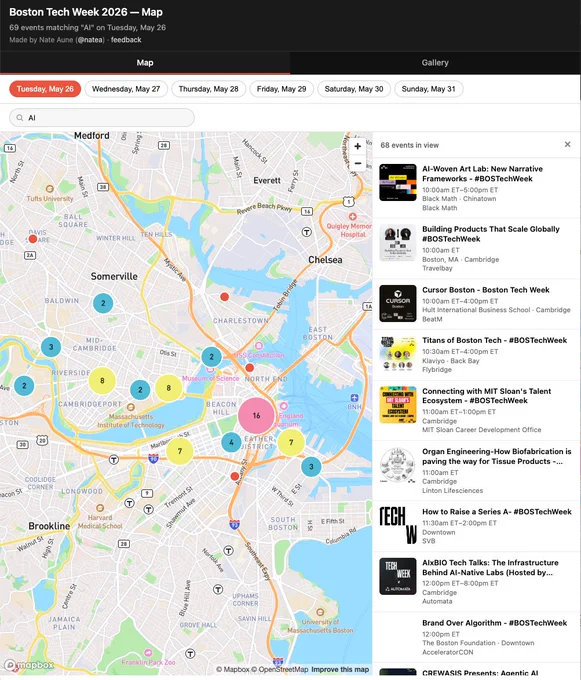Open Brand Over Algorithm event title
581x680 pixels.
(494, 623)
